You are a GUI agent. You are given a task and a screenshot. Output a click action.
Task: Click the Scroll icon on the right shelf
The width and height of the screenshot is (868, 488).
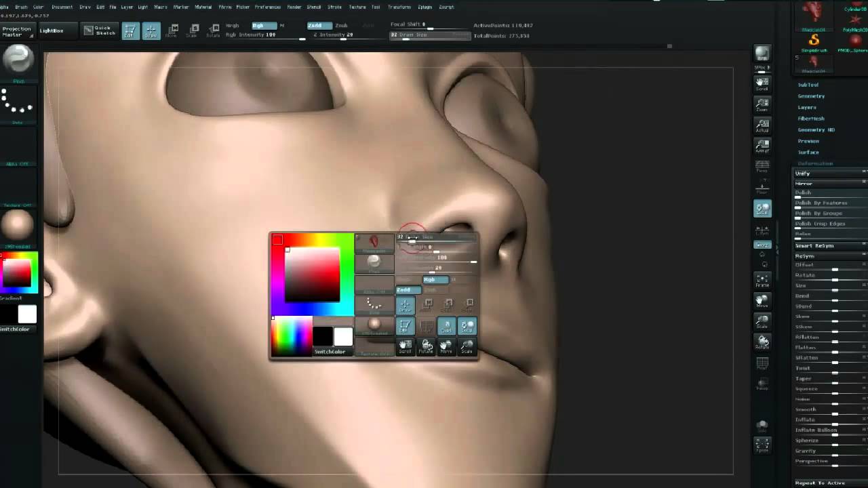point(762,84)
